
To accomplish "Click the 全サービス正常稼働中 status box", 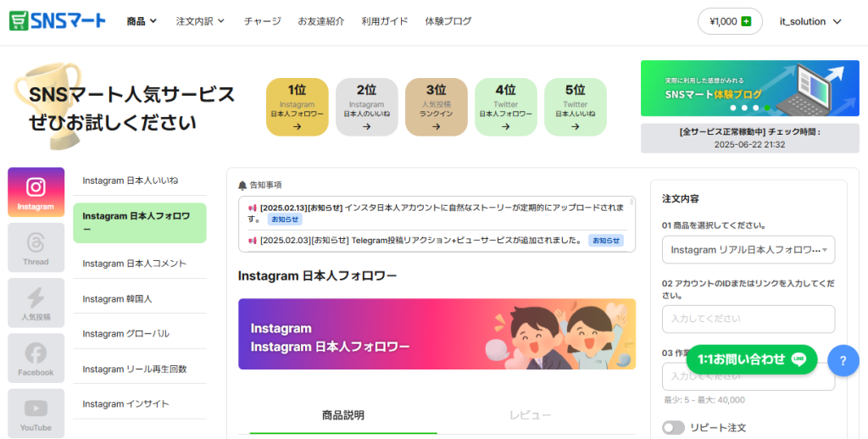I will point(750,138).
